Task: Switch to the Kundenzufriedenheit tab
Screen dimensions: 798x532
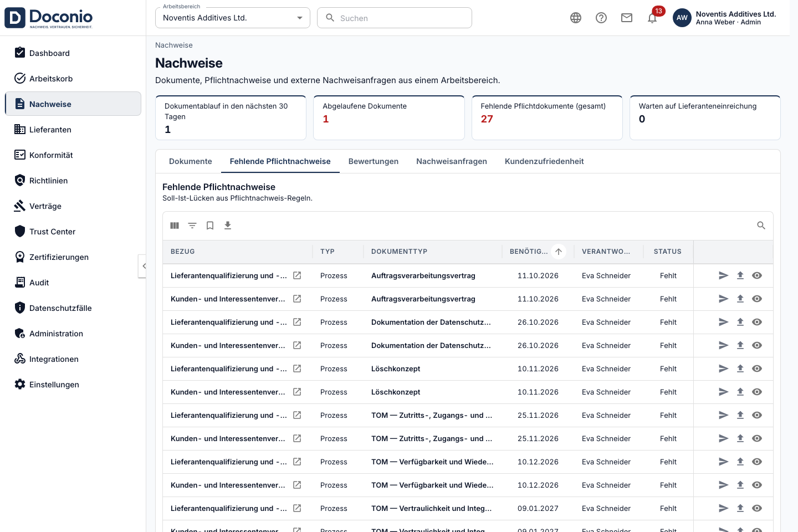Action: (x=544, y=161)
